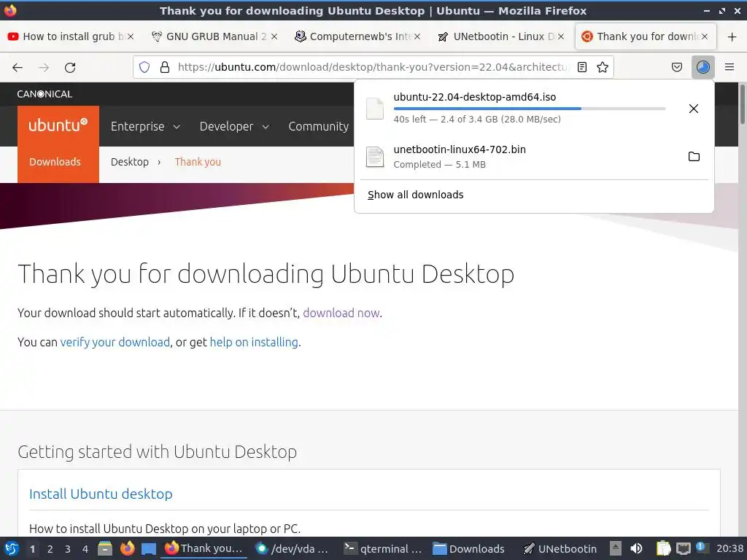Click the Canonical logo text
The width and height of the screenshot is (747, 560).
click(44, 94)
